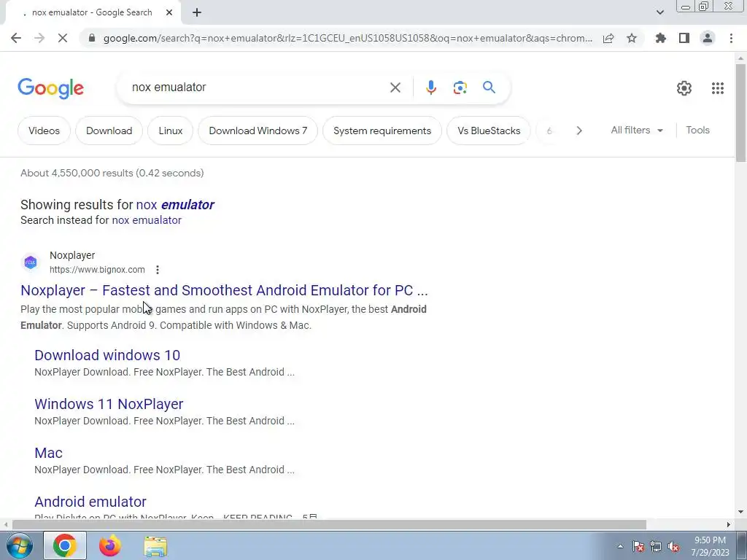Close the nox emualator search tab
Viewport: 747px width, 560px height.
tap(169, 12)
